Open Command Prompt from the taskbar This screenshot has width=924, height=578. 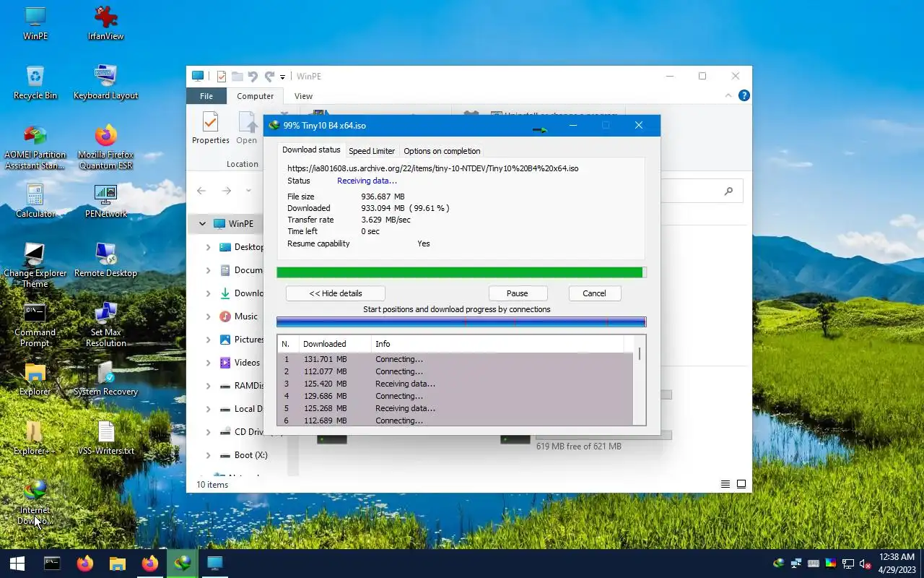52,564
